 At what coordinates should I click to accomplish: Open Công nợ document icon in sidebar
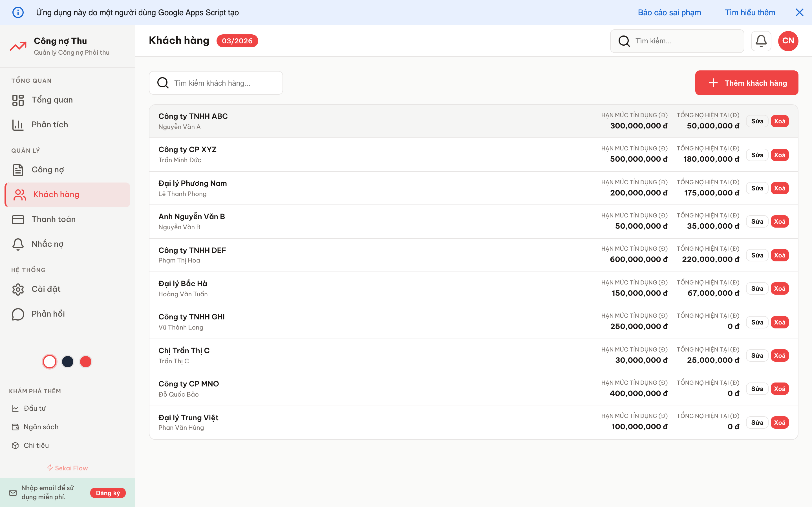18,170
